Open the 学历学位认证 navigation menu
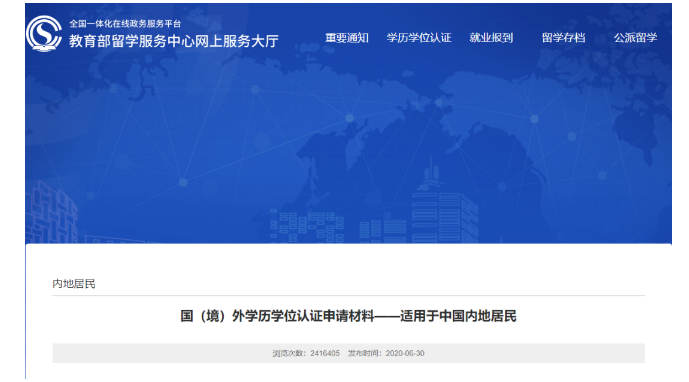This screenshot has width=689, height=382. coord(419,38)
